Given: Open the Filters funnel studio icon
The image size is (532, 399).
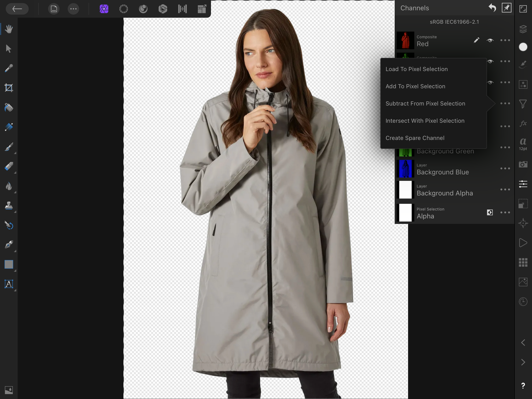Looking at the screenshot, I should pyautogui.click(x=523, y=104).
